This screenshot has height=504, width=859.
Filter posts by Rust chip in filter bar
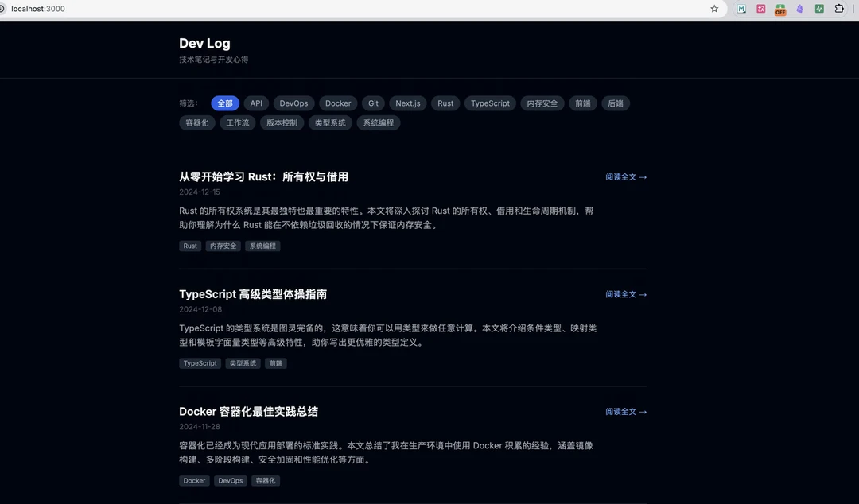point(445,103)
